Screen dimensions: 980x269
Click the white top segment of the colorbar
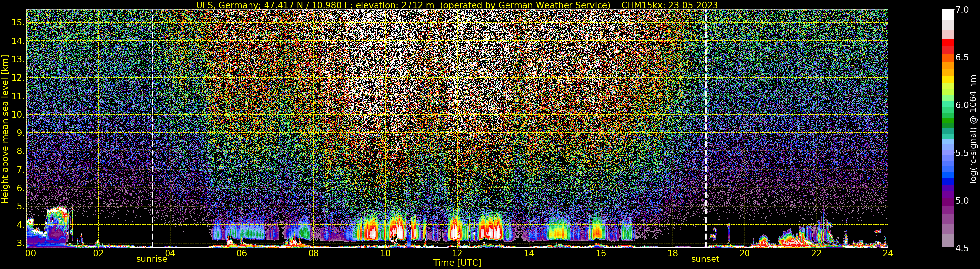tap(948, 14)
